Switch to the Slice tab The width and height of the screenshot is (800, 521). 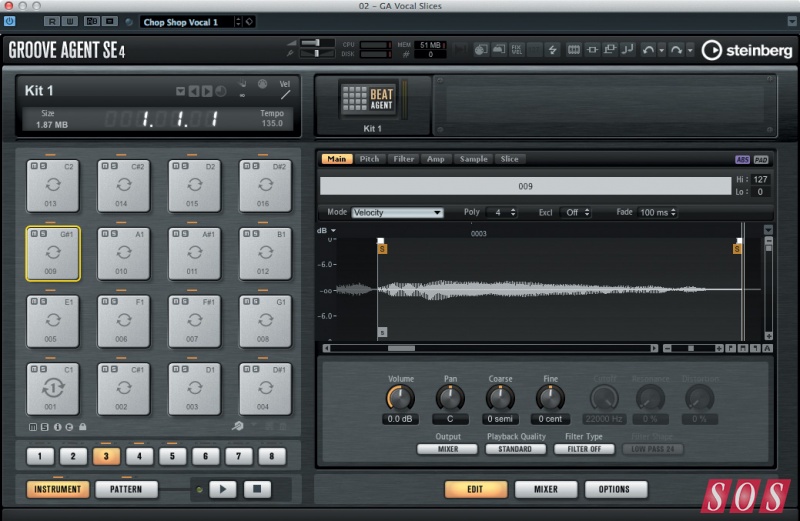(x=509, y=159)
